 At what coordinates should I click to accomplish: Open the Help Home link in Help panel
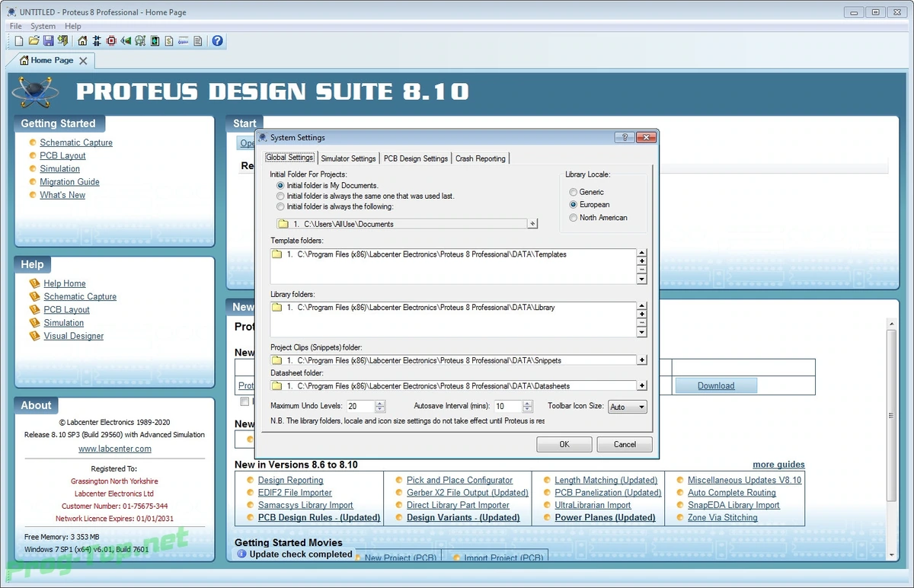pos(64,283)
